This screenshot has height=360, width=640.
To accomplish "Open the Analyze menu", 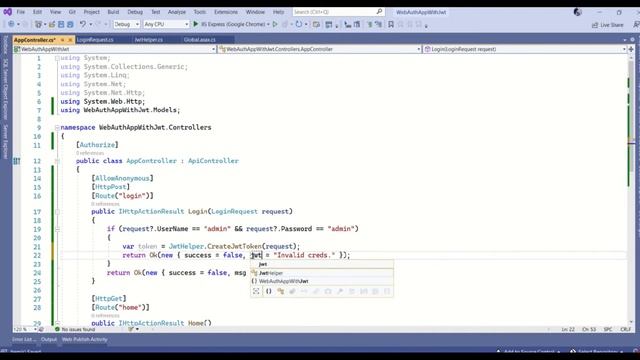I will tap(177, 12).
